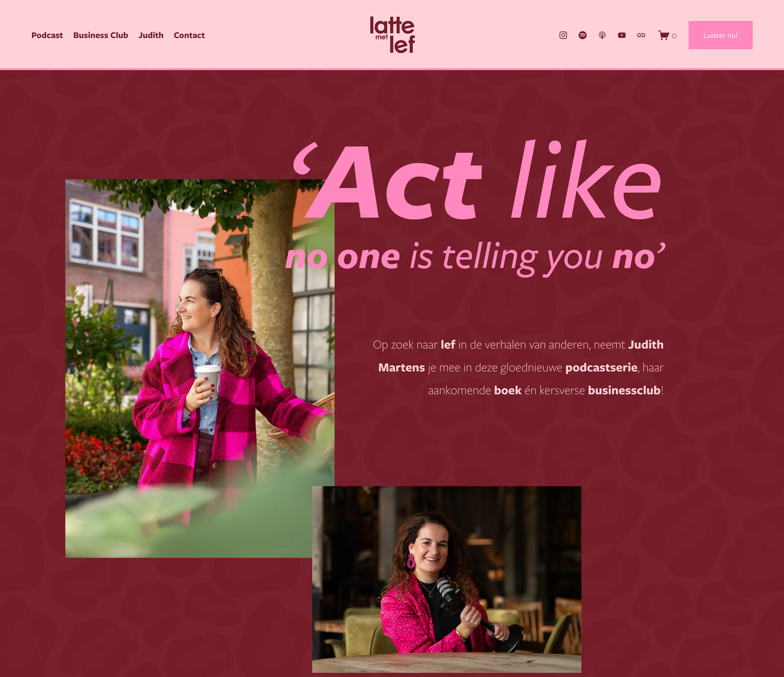Go to the Podcast menu item
Image resolution: width=784 pixels, height=677 pixels.
(x=47, y=35)
